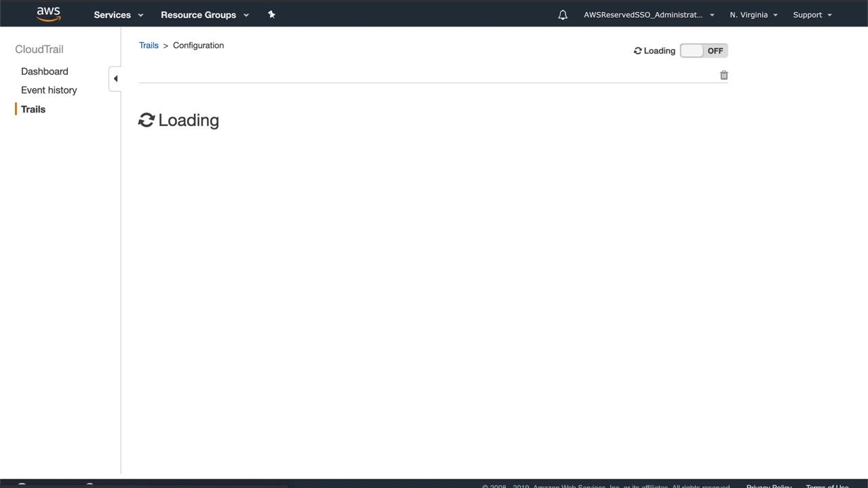The image size is (868, 488).
Task: Open the Support dropdown menu
Action: click(x=812, y=15)
